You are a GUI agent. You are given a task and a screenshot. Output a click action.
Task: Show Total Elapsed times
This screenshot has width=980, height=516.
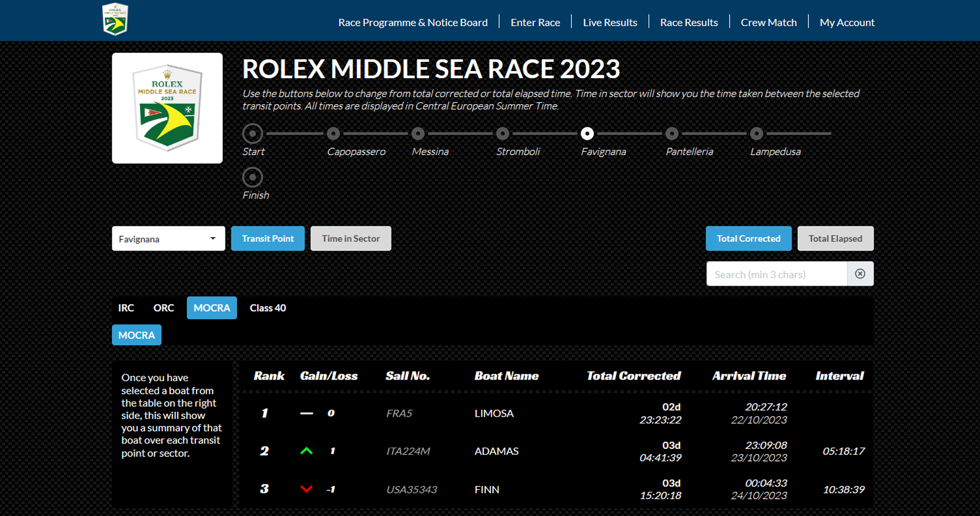(835, 238)
